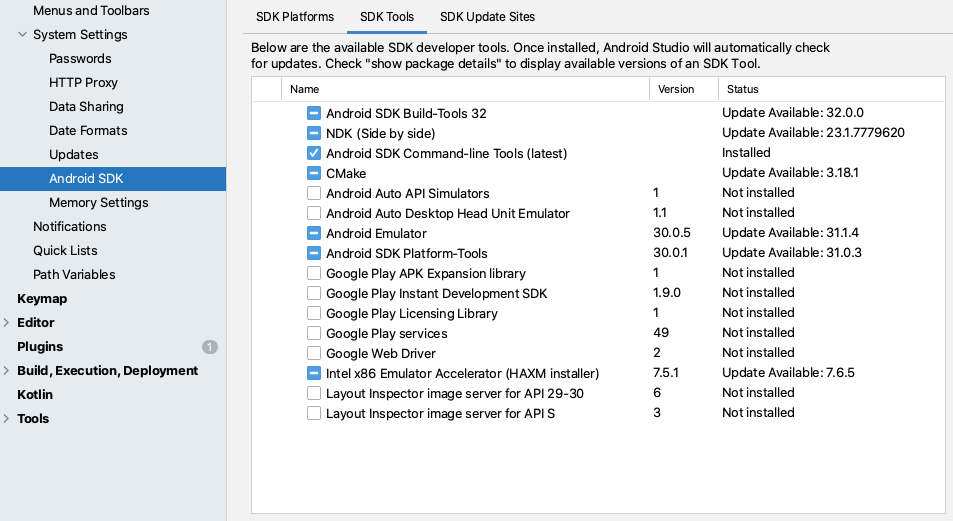
Task: Click 'Update Available: 31.0.3' status
Action: tap(792, 253)
